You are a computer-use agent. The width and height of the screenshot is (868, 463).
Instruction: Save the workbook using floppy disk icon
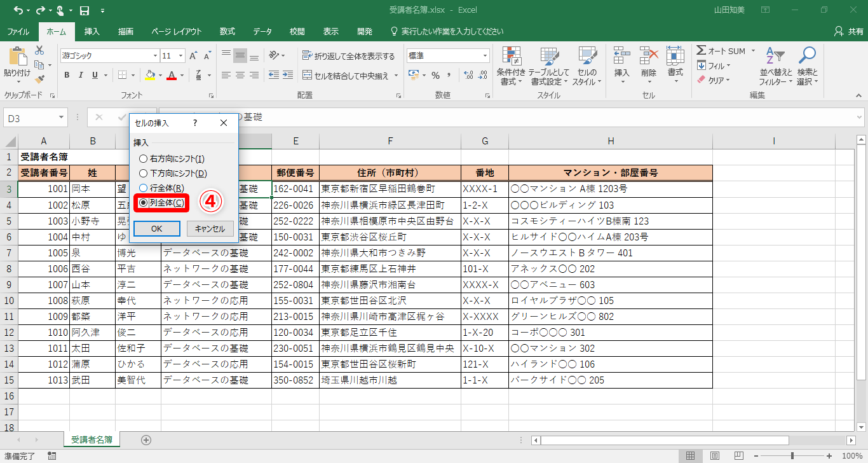[85, 11]
